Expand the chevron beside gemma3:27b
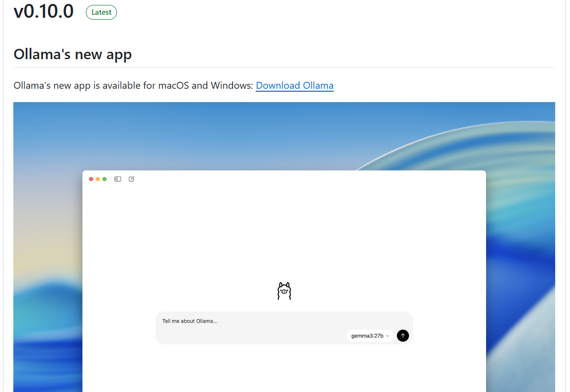Image resolution: width=570 pixels, height=392 pixels. click(x=387, y=335)
